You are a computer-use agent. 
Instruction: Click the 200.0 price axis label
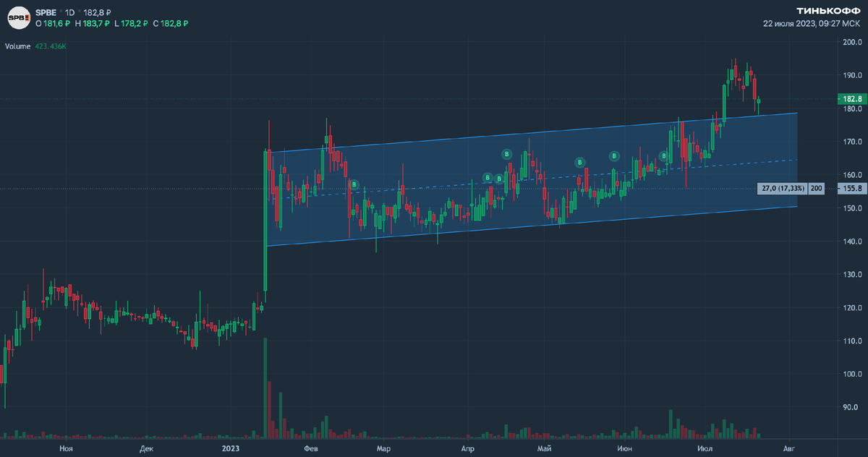[851, 42]
